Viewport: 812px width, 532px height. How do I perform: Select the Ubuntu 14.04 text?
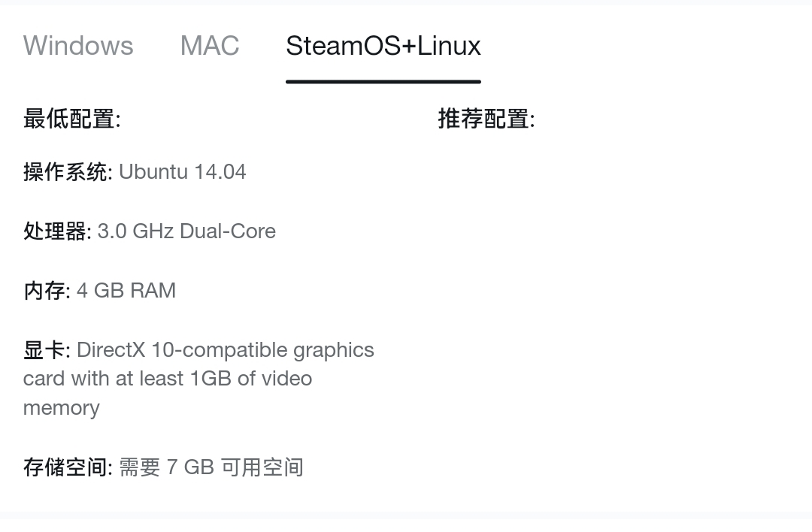(182, 172)
